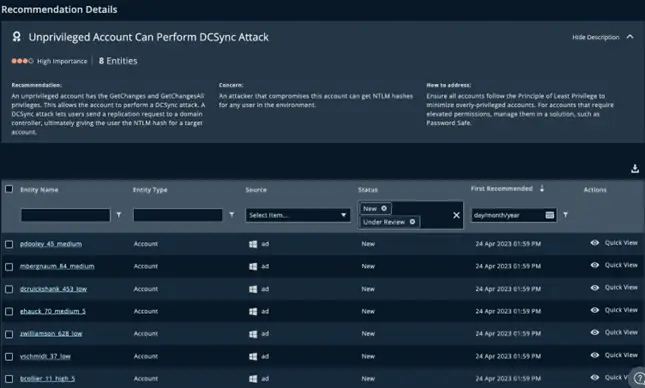
Task: Check the box for vschmidt_37_low
Action: tap(9, 357)
